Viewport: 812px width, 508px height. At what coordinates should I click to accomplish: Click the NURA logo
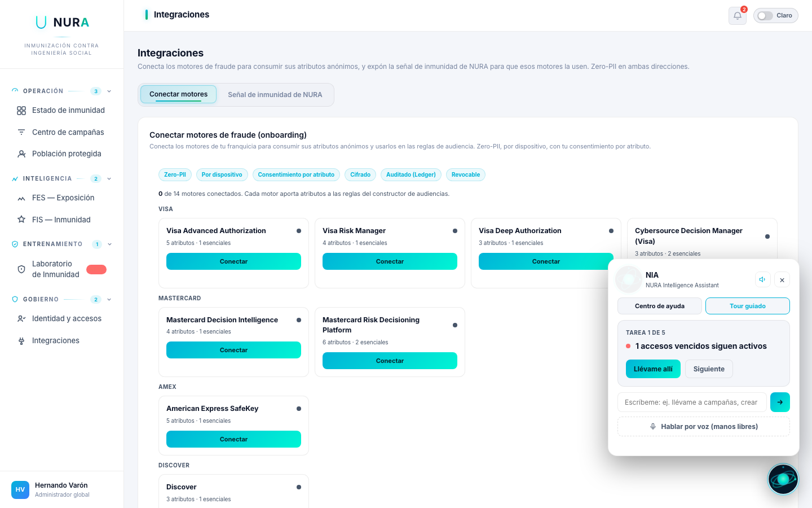(62, 23)
